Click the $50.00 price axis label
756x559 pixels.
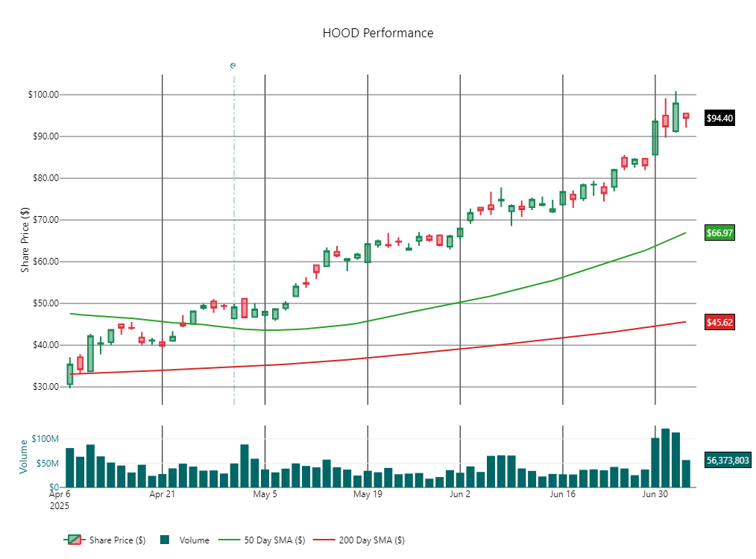point(45,303)
